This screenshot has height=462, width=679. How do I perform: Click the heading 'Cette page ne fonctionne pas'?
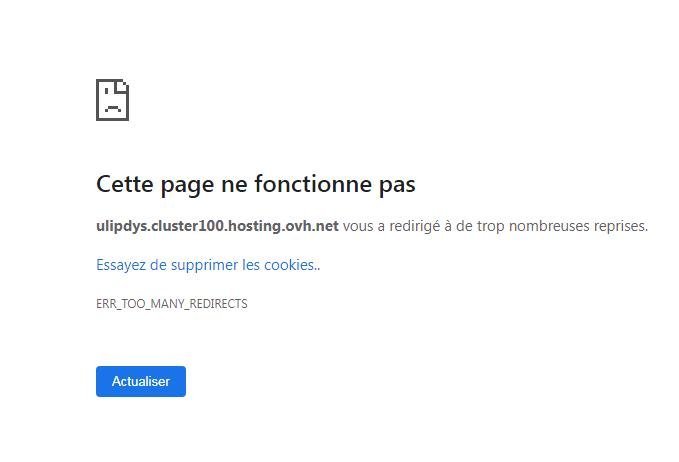tap(255, 184)
